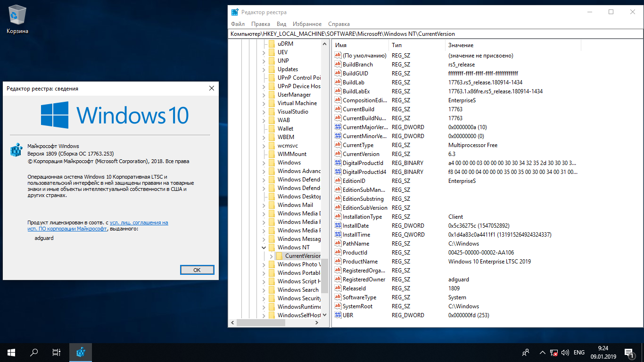This screenshot has width=644, height=362.
Task: Select the ProductId value row
Action: tap(487, 253)
